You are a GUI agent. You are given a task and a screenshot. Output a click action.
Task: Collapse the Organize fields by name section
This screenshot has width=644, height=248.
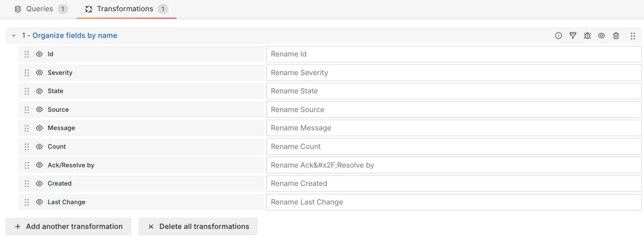tap(14, 36)
